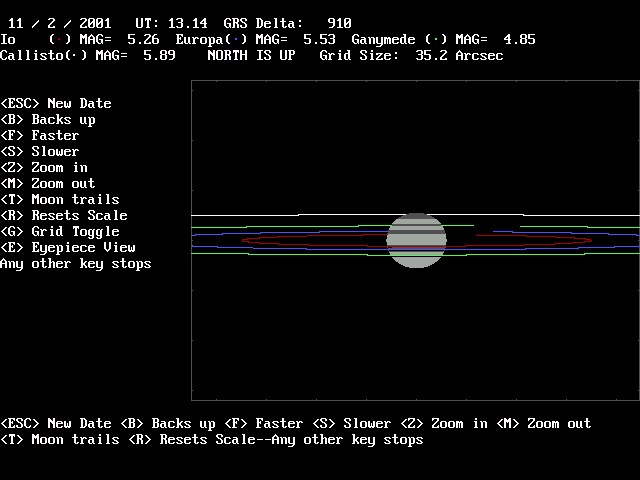Screen dimensions: 640x480
Task: Toggle the grid with <G> Grid Toggle
Action: coord(60,231)
